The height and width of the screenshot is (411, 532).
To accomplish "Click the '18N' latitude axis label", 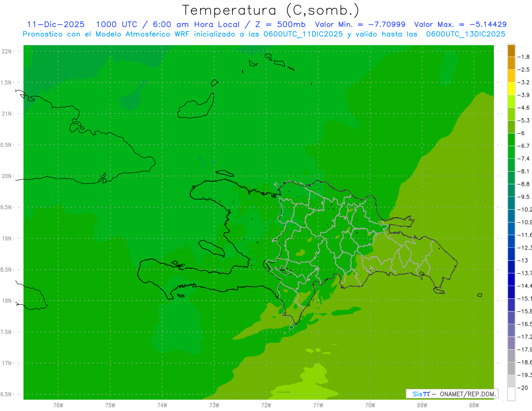I will (8, 301).
